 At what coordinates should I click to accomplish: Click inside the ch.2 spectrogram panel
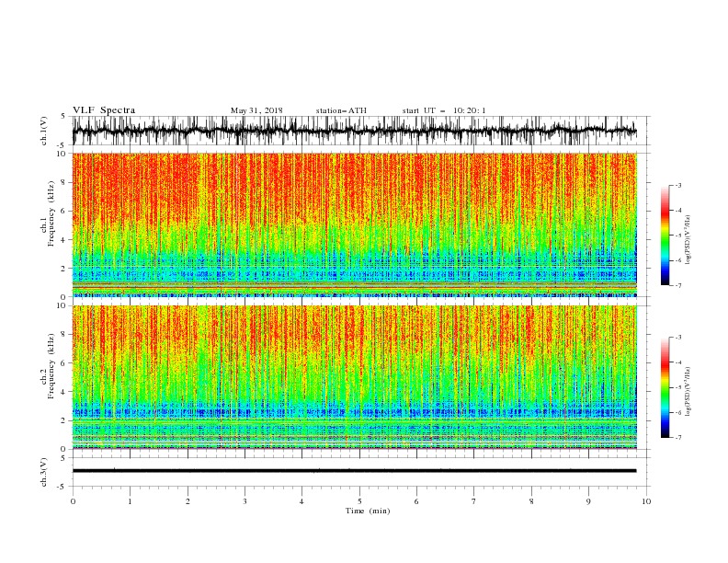click(354, 377)
